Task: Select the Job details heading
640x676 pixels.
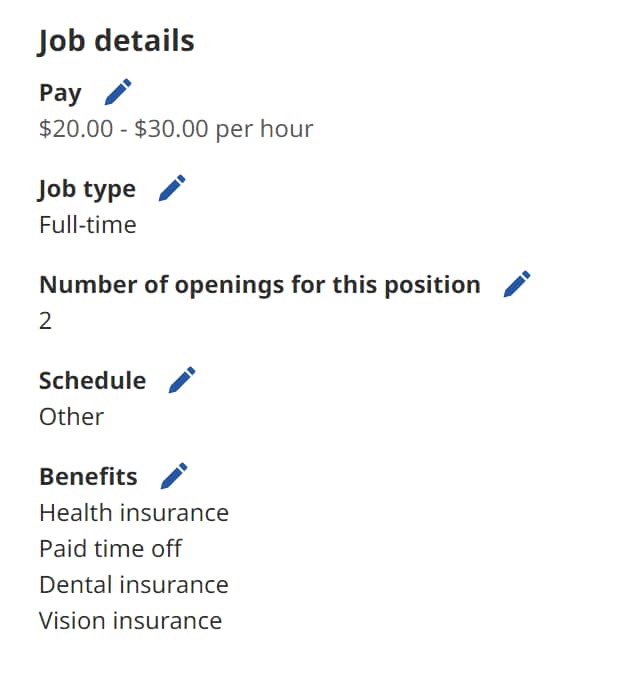Action: pyautogui.click(x=116, y=41)
